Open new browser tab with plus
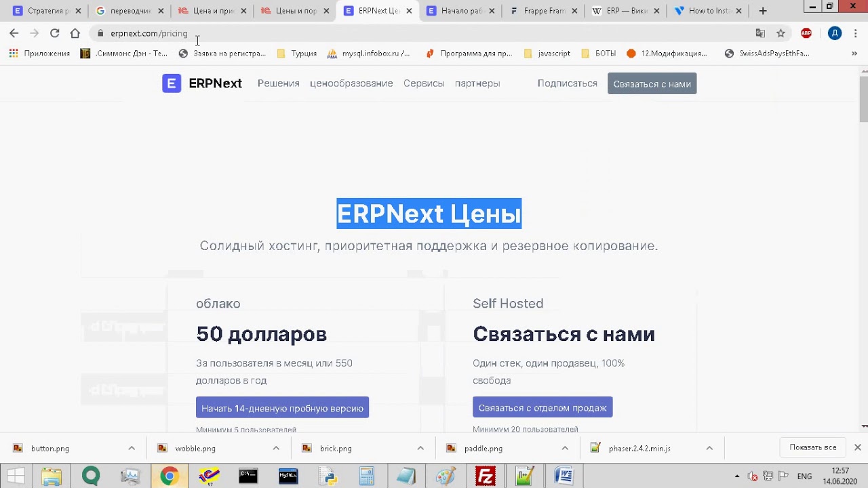Viewport: 868px width, 488px height. pos(763,11)
